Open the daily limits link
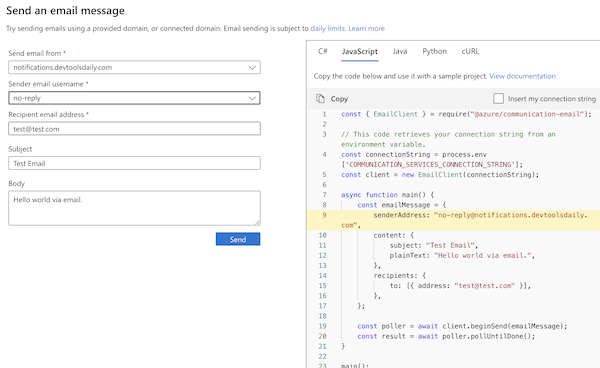This screenshot has width=600, height=368. click(328, 28)
